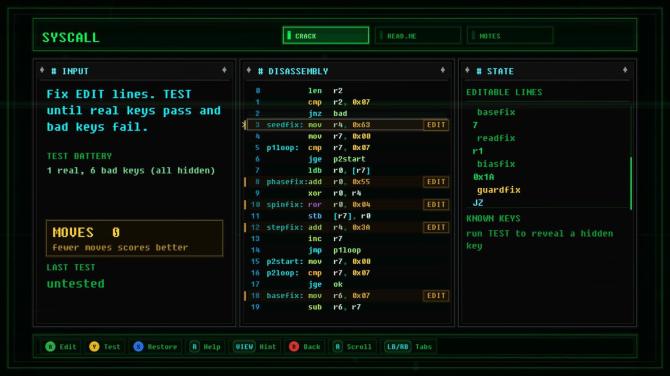Select line 1 cmp r2, 0x07
This screenshot has width=670, height=376.
tap(347, 102)
